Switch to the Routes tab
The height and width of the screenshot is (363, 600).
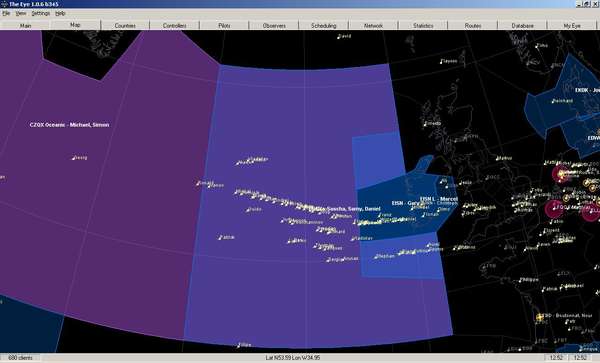tap(473, 26)
